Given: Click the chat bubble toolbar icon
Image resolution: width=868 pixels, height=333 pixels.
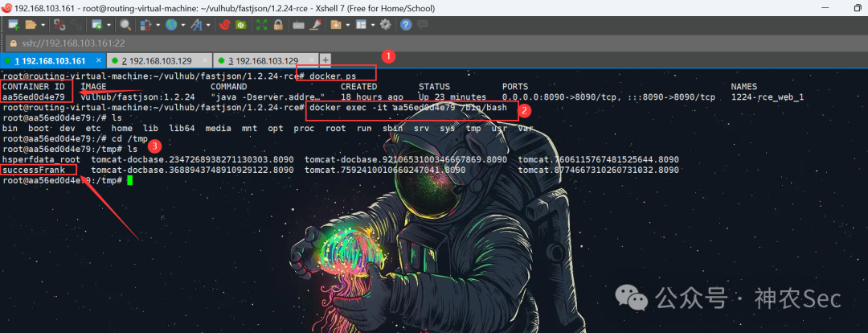Looking at the screenshot, I should (x=423, y=24).
